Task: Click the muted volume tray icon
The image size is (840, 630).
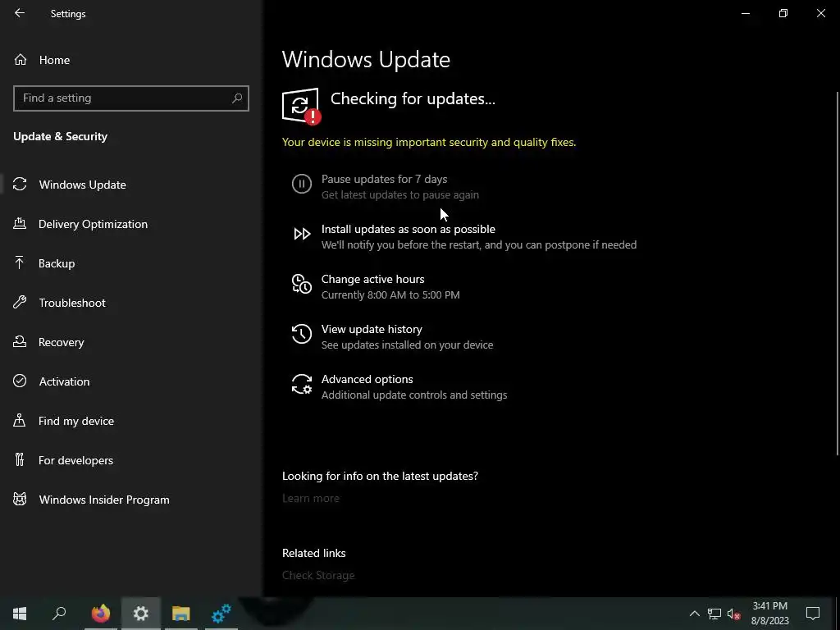Action: (x=734, y=614)
